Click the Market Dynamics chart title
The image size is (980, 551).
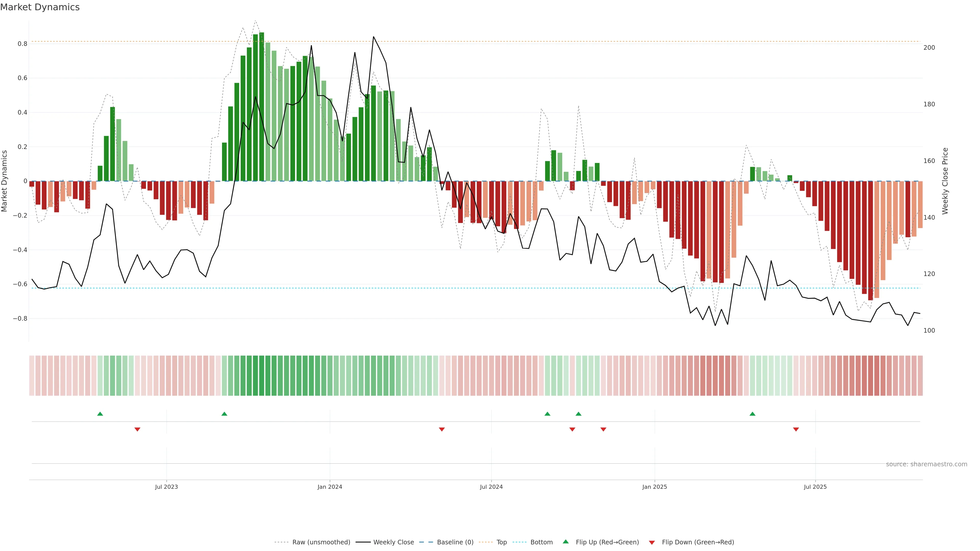click(x=40, y=7)
